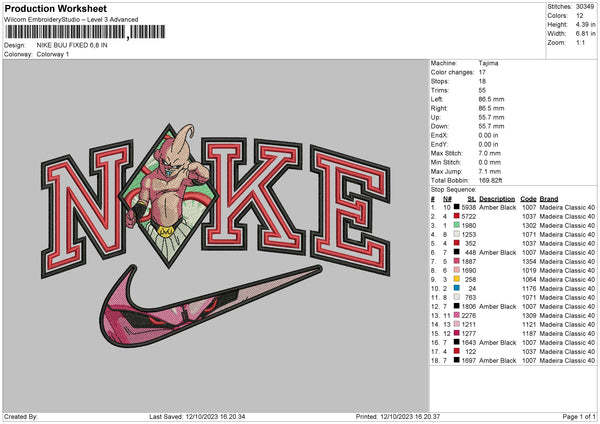The width and height of the screenshot is (600, 424).
Task: Click stitch count 122 in stop 17
Action: [x=471, y=352]
